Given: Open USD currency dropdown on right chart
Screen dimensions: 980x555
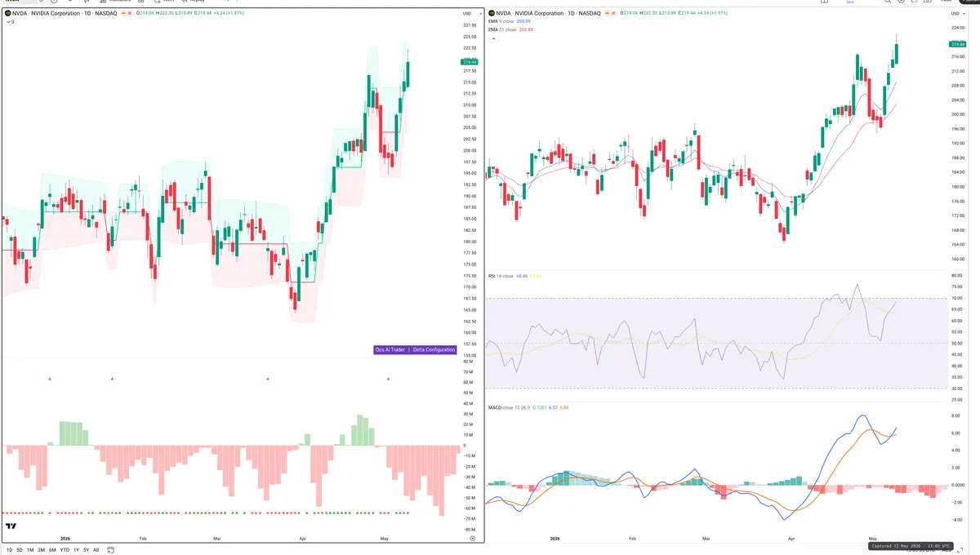Looking at the screenshot, I should click(957, 14).
